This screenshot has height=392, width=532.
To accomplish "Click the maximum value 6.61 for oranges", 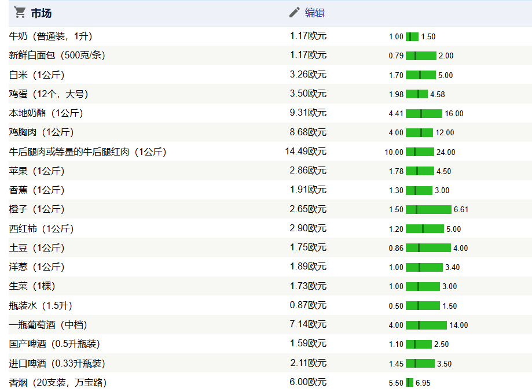I will click(461, 210).
